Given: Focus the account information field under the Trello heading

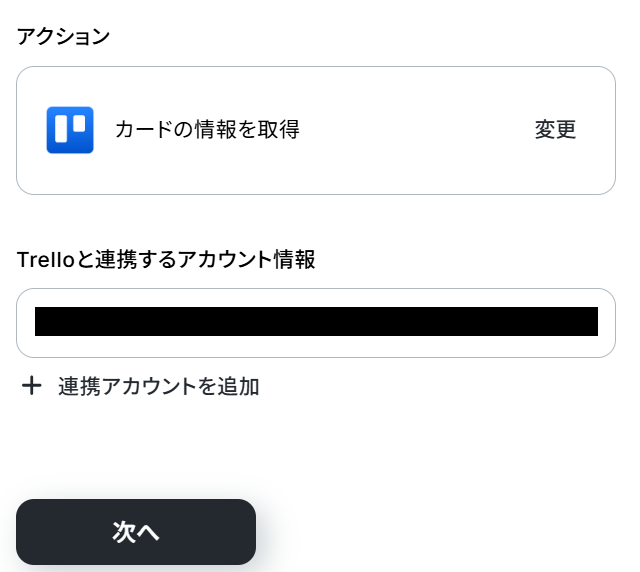Looking at the screenshot, I should coord(316,323).
